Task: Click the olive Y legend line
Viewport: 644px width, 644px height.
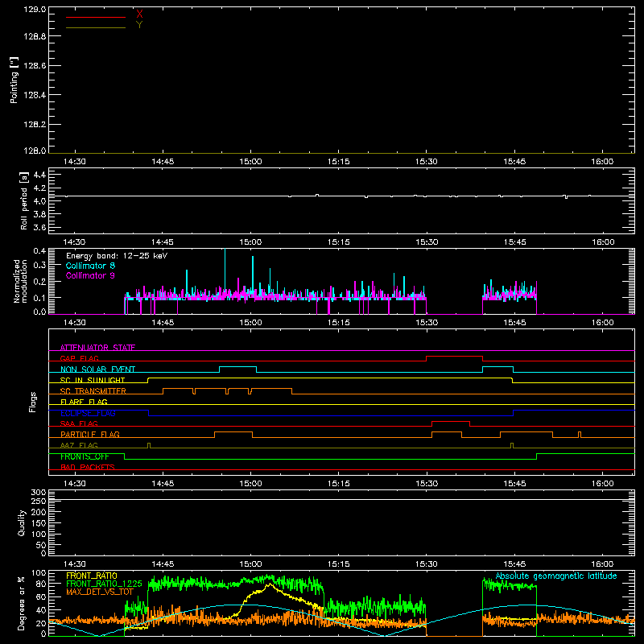Action: 96,28
